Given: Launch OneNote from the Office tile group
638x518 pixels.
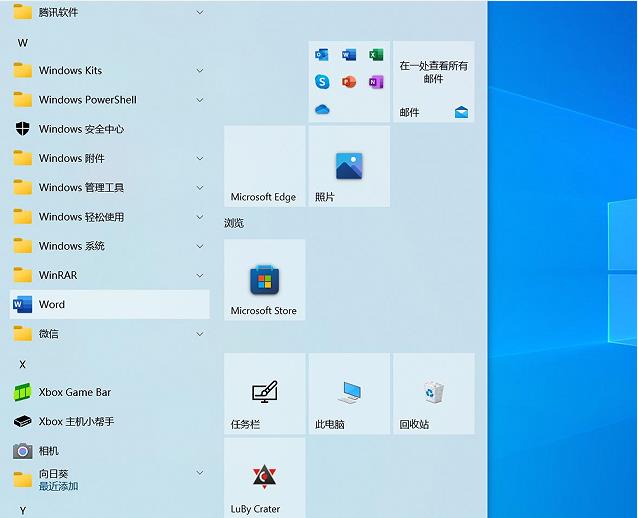Looking at the screenshot, I should tap(376, 82).
